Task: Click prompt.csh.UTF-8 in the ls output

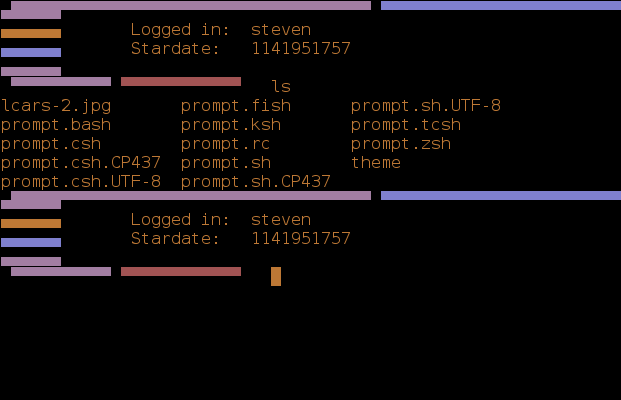Action: pyautogui.click(x=81, y=182)
